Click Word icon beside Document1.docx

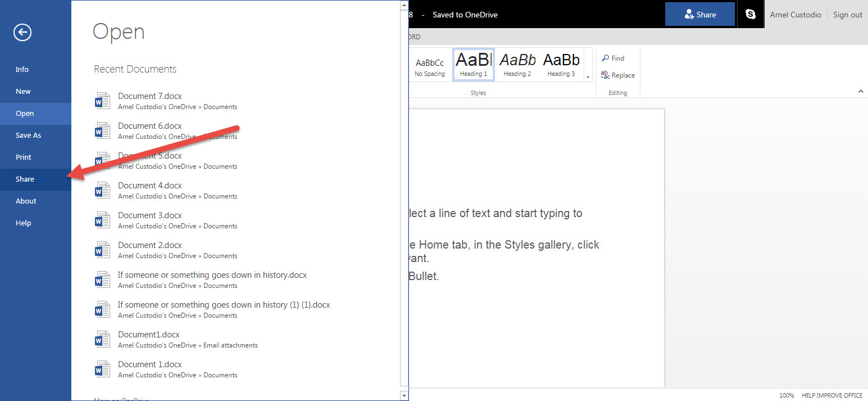(102, 340)
